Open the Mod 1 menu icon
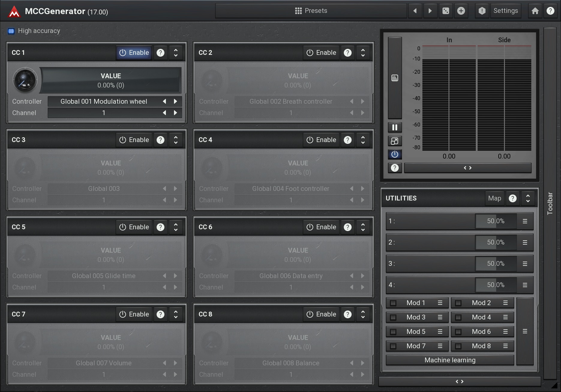Viewport: 561px width, 392px height. [x=440, y=303]
